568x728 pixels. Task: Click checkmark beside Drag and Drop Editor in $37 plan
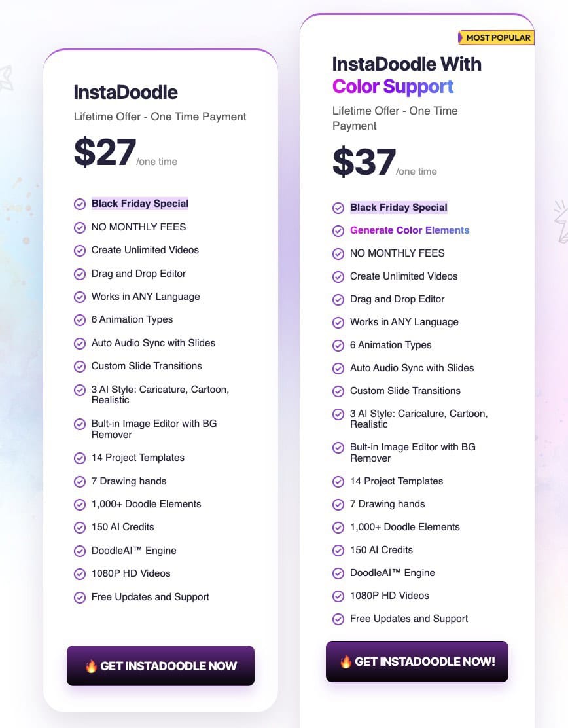[x=338, y=299]
